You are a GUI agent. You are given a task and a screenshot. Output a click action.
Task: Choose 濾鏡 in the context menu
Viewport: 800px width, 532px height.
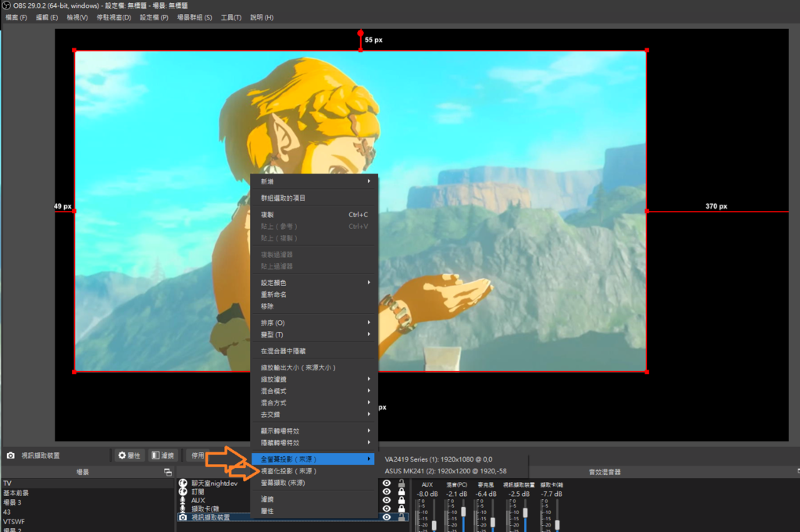coord(315,499)
